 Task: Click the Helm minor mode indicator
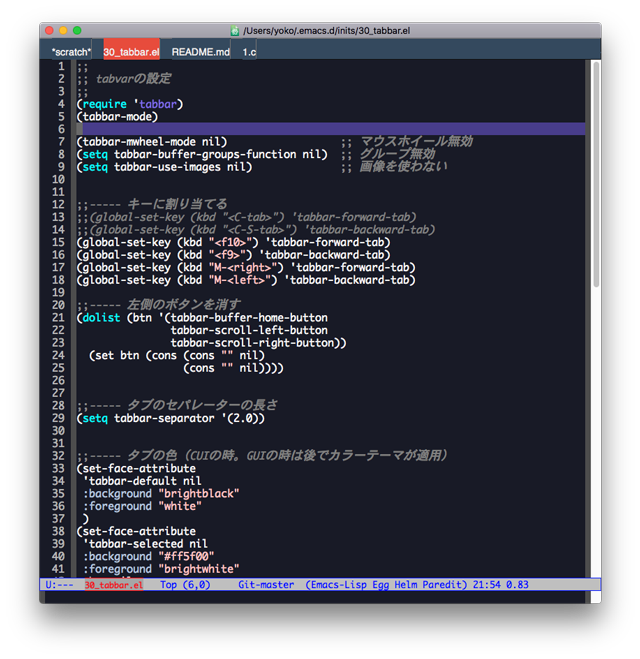point(406,585)
